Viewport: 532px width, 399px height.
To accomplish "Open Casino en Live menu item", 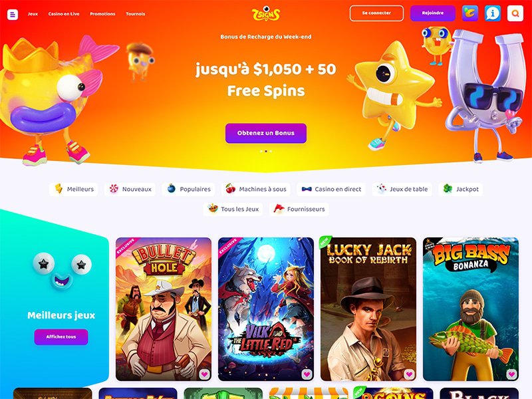I will [x=64, y=14].
